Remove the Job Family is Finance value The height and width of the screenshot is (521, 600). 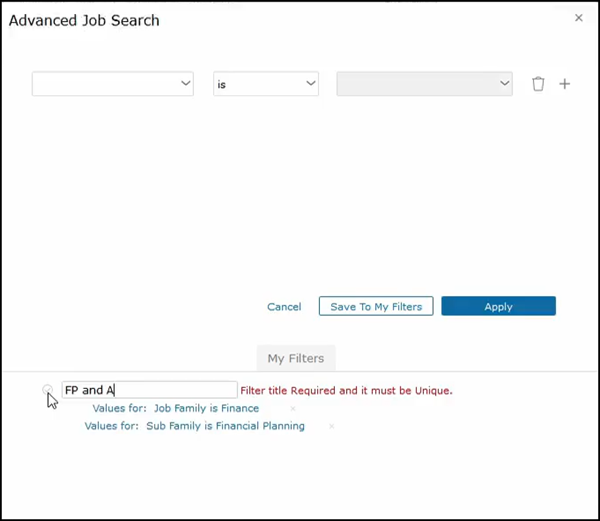[293, 408]
